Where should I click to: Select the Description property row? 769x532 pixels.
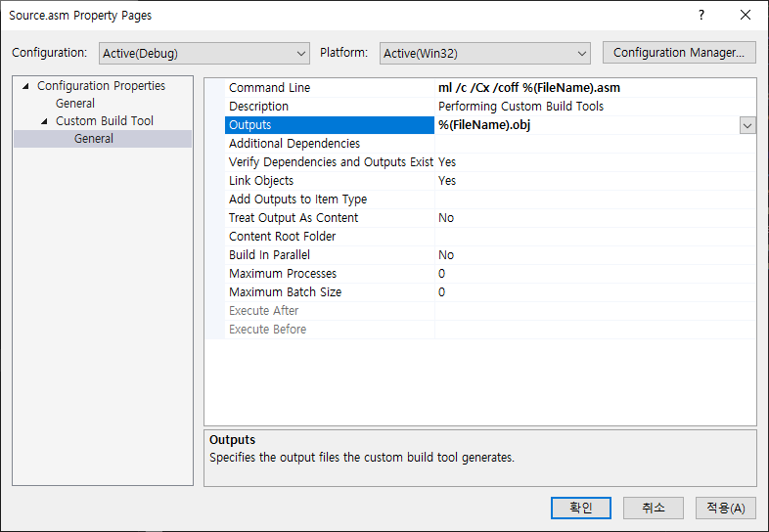point(490,107)
